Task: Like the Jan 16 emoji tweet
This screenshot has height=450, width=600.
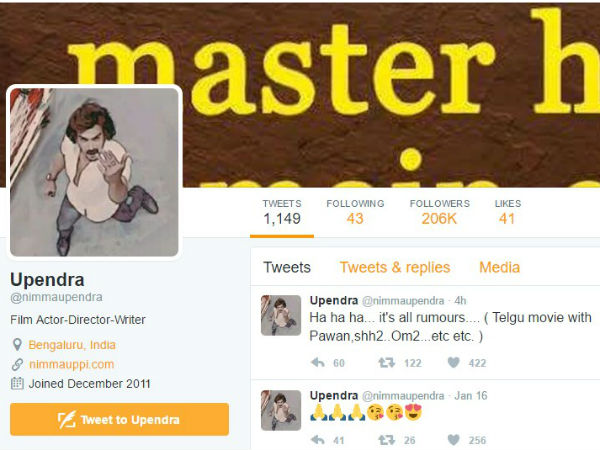Action: (453, 440)
